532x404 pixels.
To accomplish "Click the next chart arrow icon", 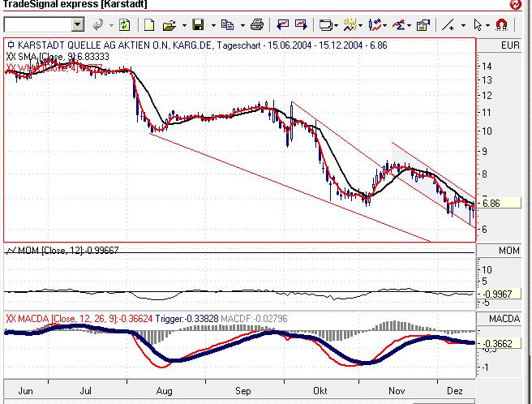I will point(301,25).
